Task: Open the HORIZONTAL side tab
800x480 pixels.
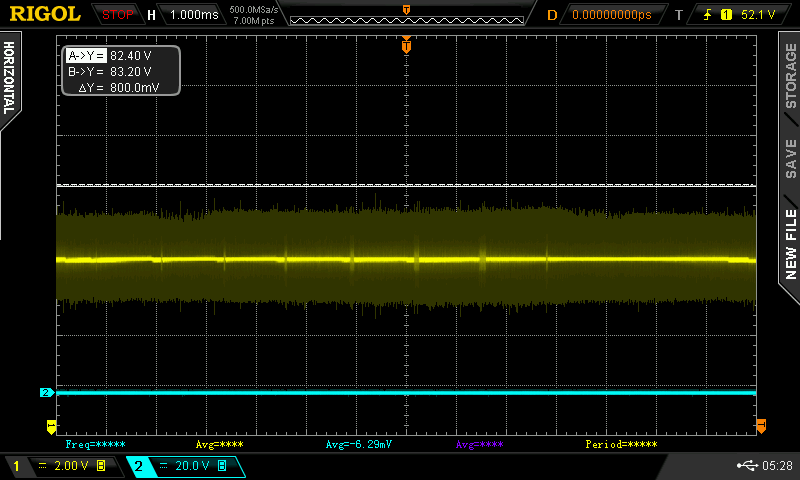Action: click(10, 78)
